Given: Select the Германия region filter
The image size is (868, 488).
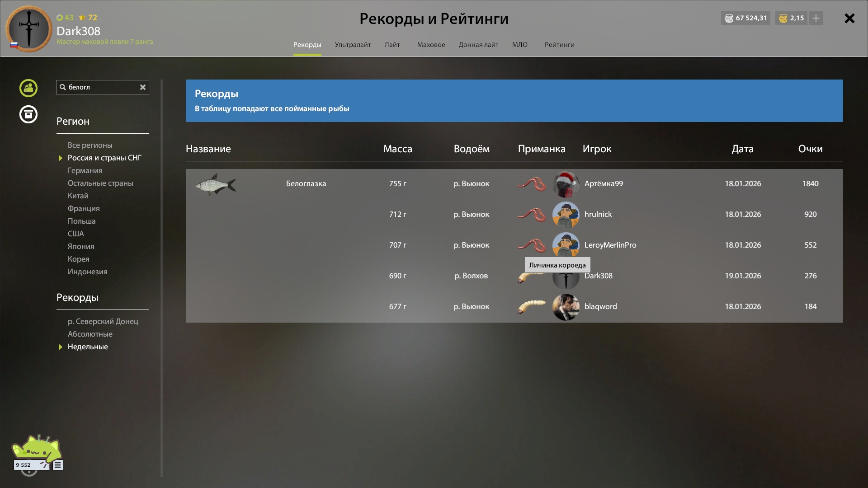Looking at the screenshot, I should (85, 170).
